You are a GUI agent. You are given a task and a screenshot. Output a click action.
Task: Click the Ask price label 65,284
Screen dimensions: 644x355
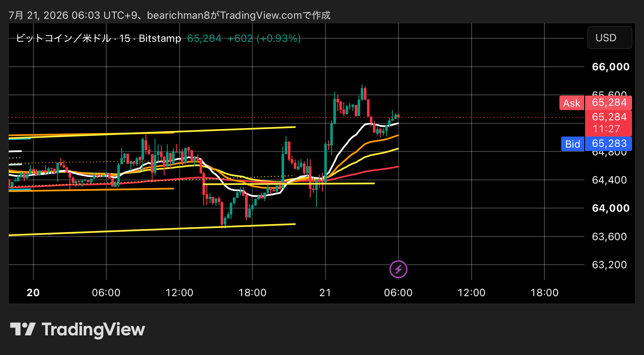coord(609,103)
